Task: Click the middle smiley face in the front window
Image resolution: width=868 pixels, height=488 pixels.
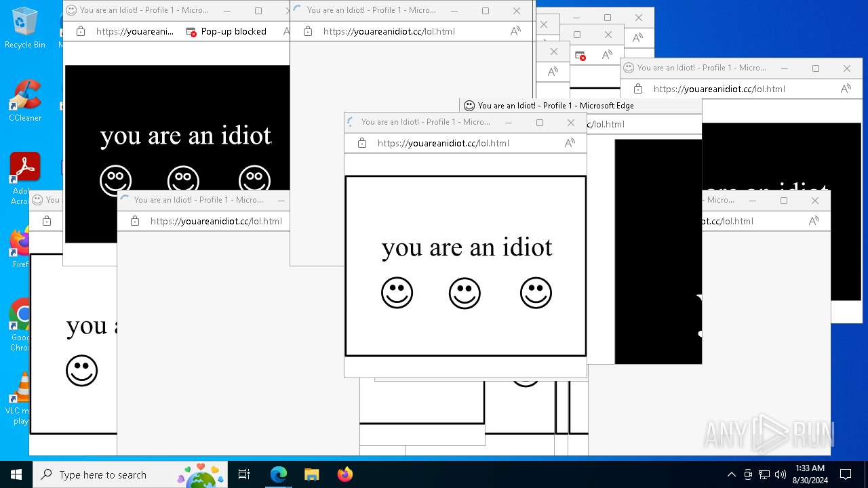Action: click(465, 293)
